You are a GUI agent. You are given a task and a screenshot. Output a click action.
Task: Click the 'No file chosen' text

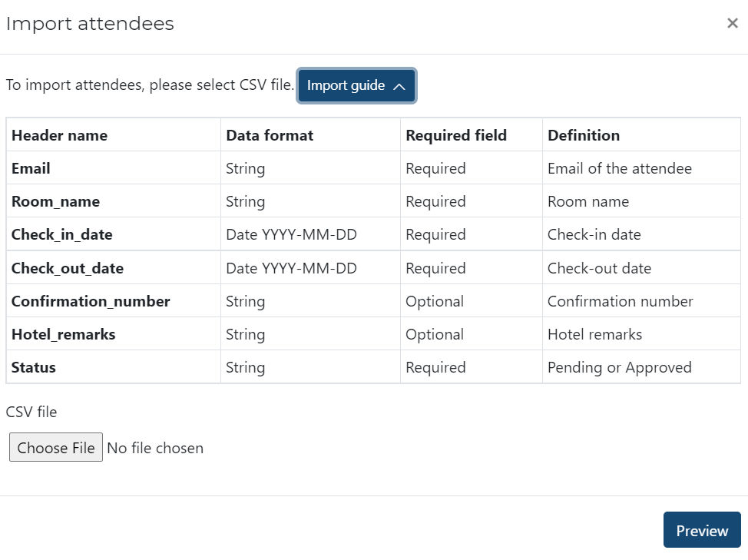click(155, 448)
